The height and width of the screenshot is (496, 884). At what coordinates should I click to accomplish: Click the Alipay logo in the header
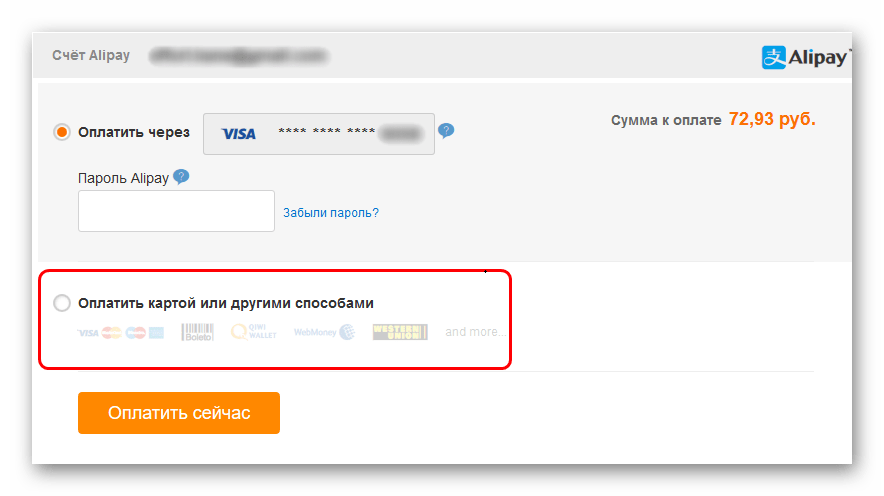click(805, 57)
